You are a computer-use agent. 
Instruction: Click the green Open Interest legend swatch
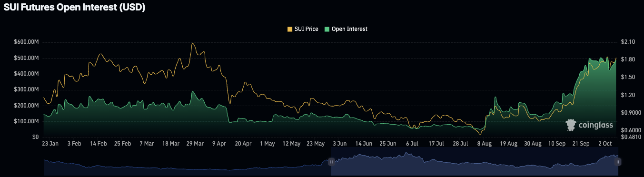tap(327, 29)
